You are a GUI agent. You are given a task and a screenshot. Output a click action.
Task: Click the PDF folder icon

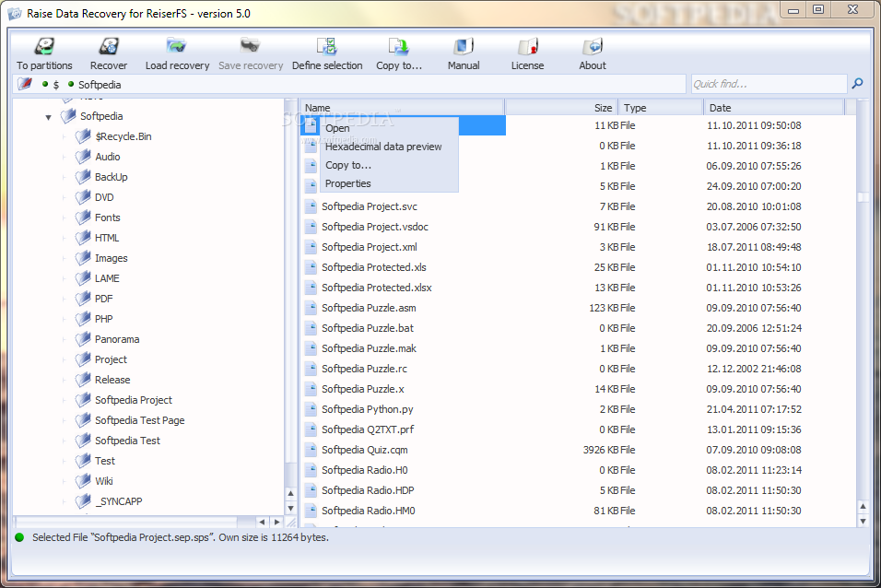[x=83, y=298]
